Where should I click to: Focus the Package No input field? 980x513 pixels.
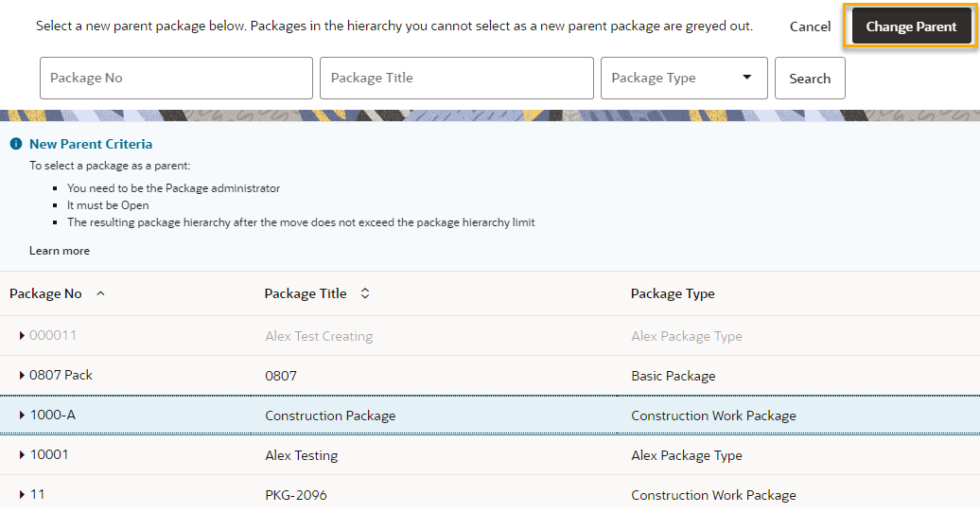pyautogui.click(x=176, y=79)
